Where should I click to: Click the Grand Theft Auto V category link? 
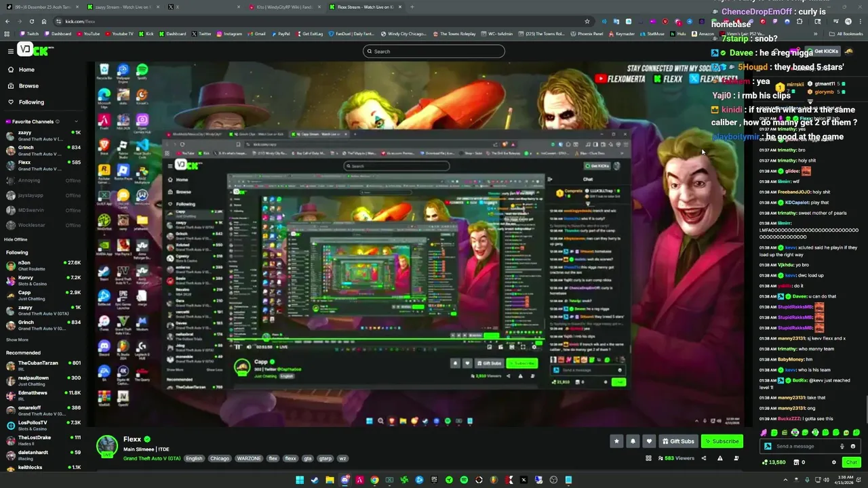coord(152,458)
